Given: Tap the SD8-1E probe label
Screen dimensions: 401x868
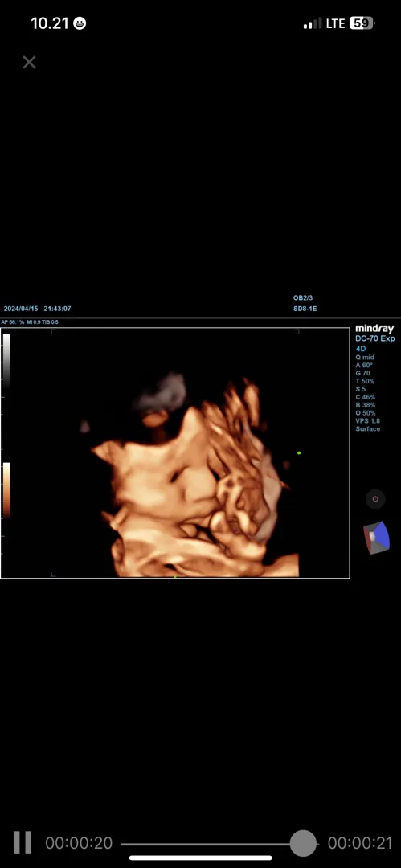Looking at the screenshot, I should [305, 309].
